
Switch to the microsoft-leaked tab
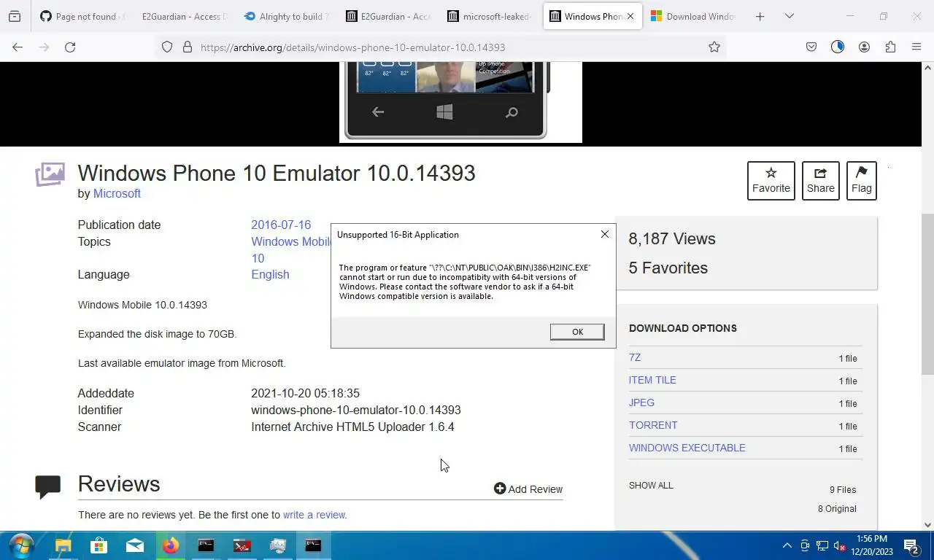point(490,16)
